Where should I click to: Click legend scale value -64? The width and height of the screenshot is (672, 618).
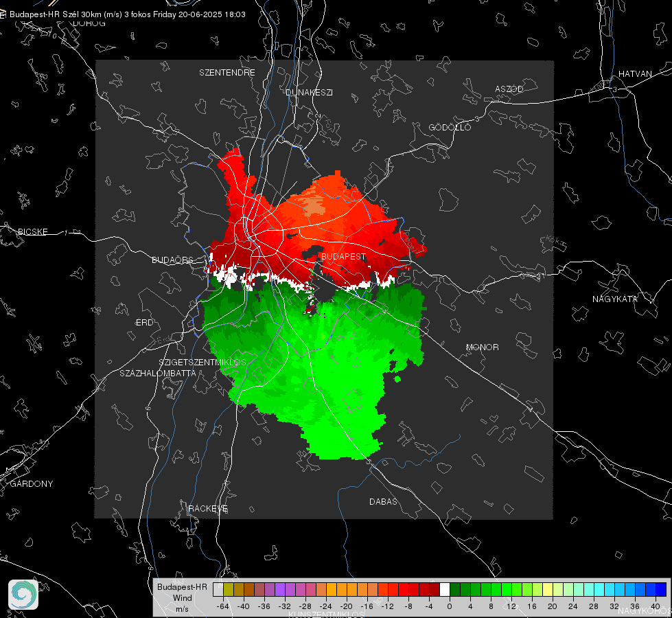coord(223,607)
